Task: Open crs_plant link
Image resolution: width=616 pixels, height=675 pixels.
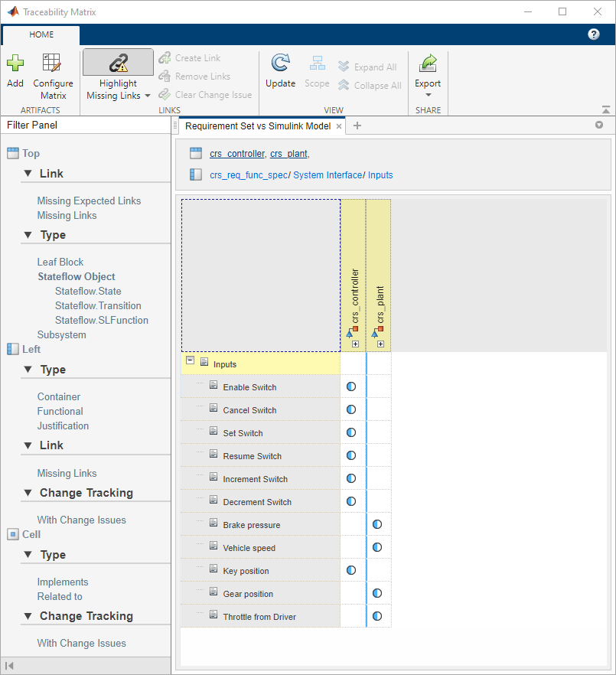Action: tap(290, 154)
